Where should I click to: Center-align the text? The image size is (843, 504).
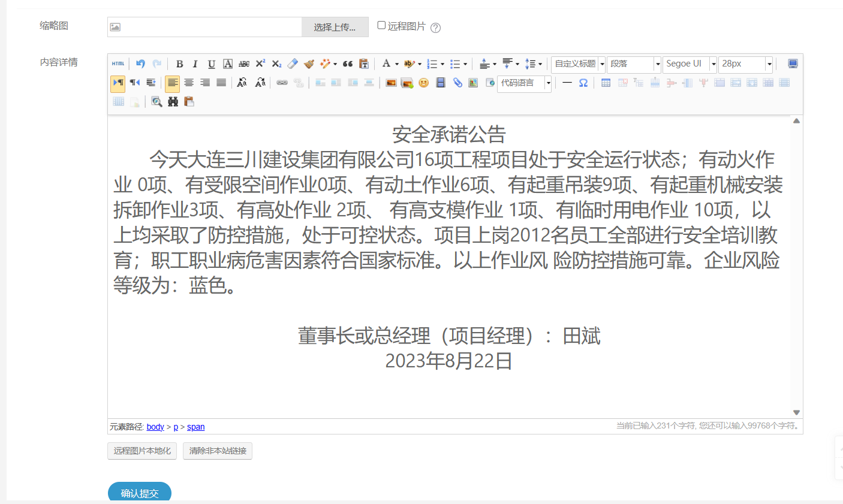(189, 83)
